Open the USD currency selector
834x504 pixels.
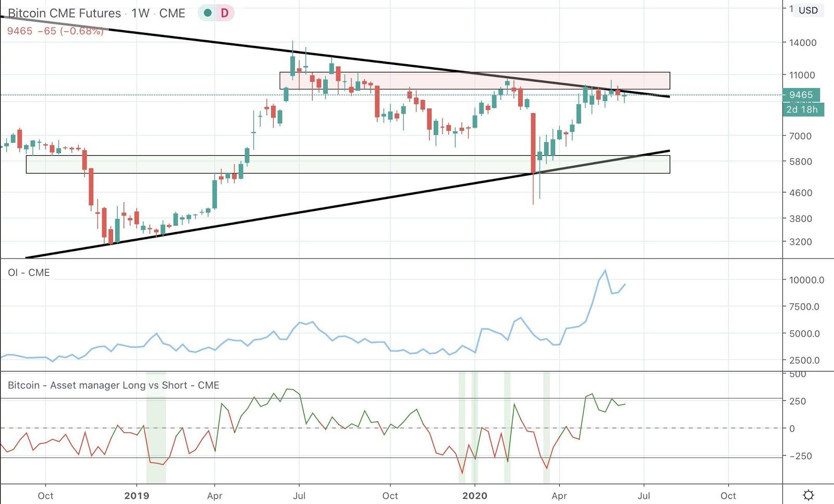pyautogui.click(x=808, y=10)
